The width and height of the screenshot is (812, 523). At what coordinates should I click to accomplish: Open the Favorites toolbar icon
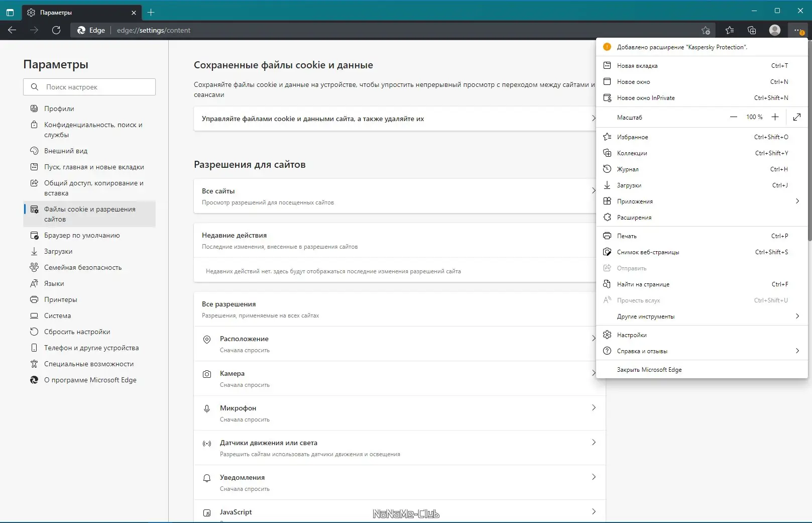pyautogui.click(x=730, y=30)
